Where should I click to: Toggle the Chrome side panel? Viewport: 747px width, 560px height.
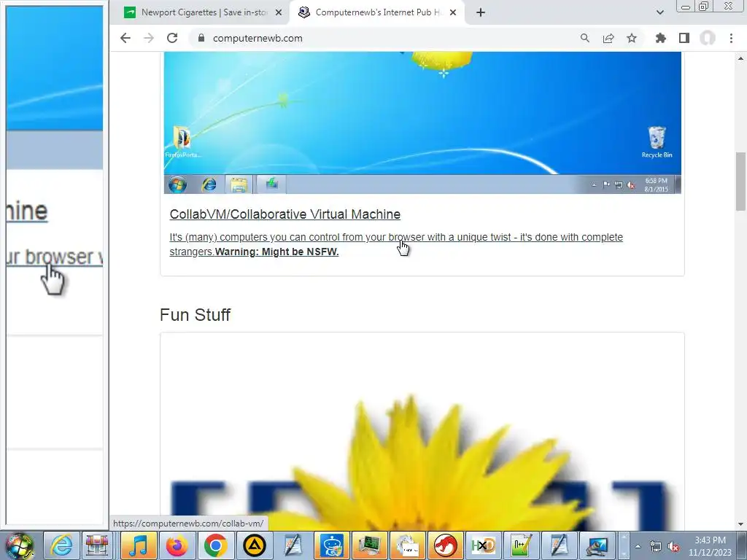pyautogui.click(x=684, y=38)
